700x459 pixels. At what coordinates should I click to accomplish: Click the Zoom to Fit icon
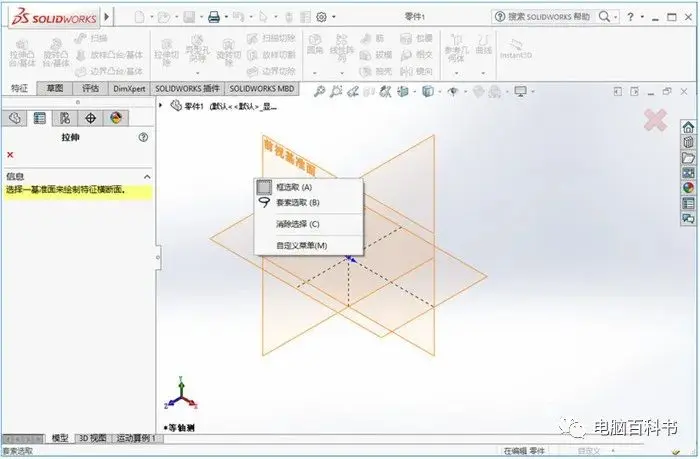coord(319,92)
